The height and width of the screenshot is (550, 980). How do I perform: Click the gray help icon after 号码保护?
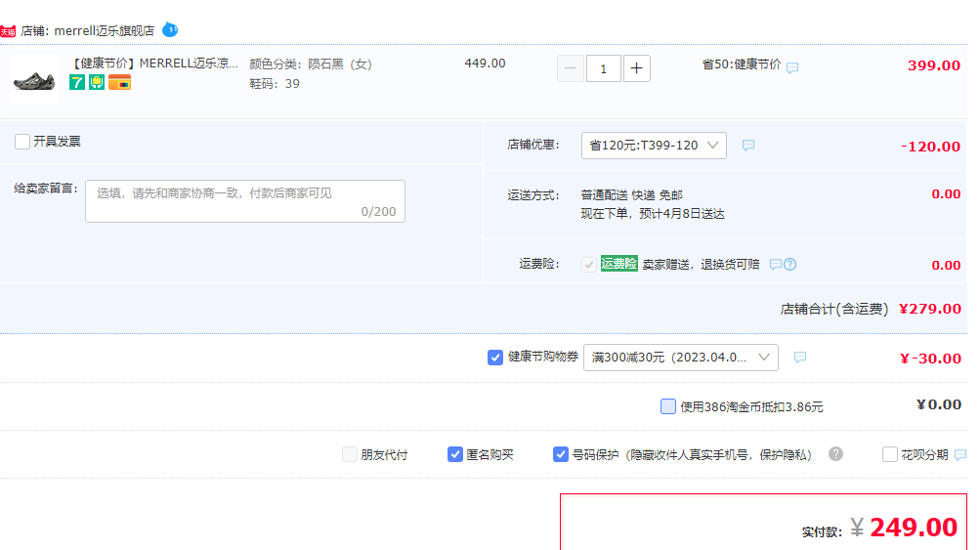click(835, 453)
